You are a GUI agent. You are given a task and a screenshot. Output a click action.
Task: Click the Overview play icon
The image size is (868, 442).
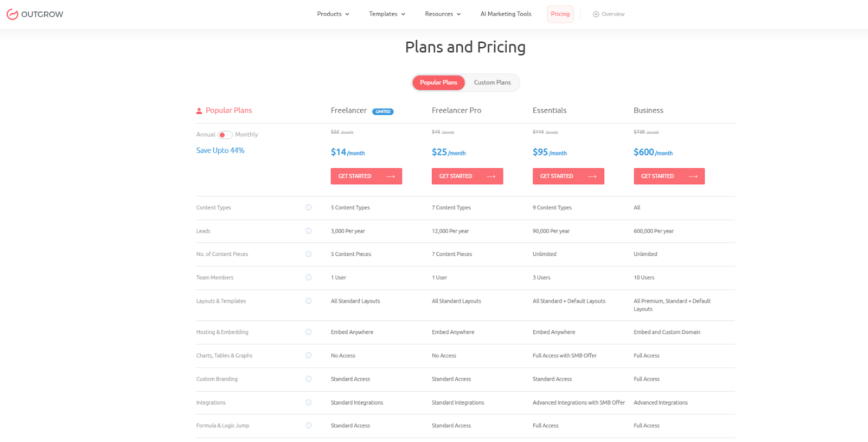coord(596,14)
